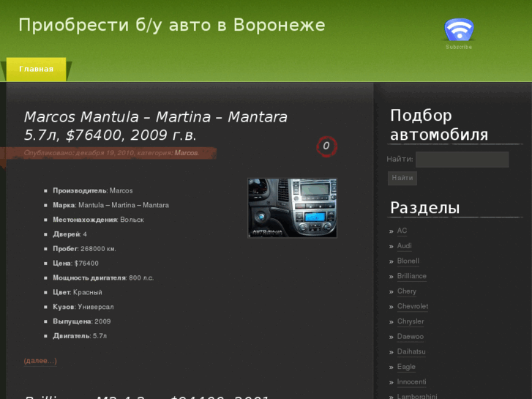This screenshot has height=399, width=532.
Task: Open the Chrysler category link
Action: coord(411,321)
